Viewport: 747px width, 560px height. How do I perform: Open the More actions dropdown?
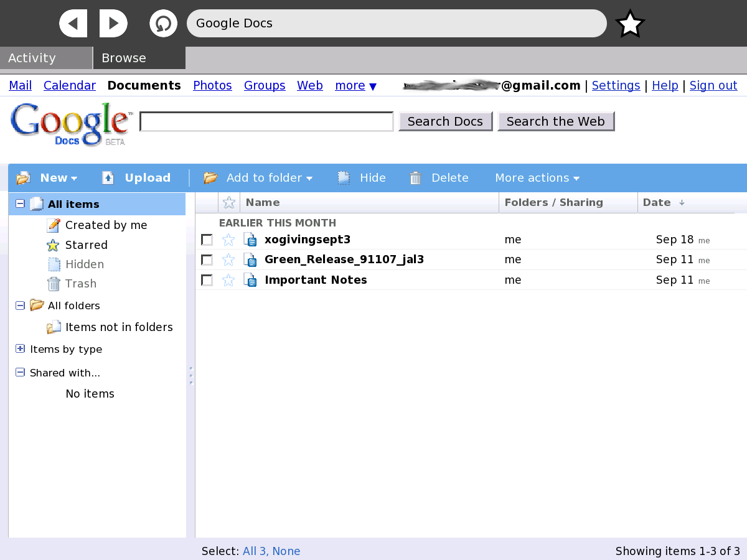tap(537, 178)
